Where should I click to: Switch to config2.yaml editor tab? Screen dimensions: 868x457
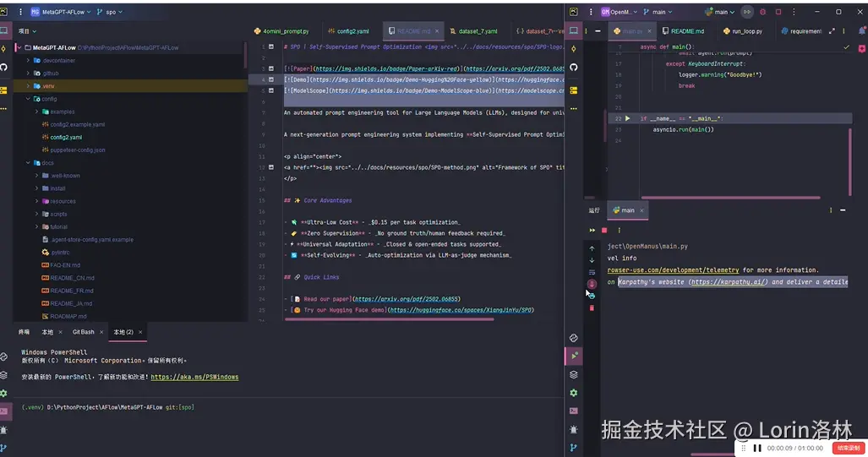(348, 31)
